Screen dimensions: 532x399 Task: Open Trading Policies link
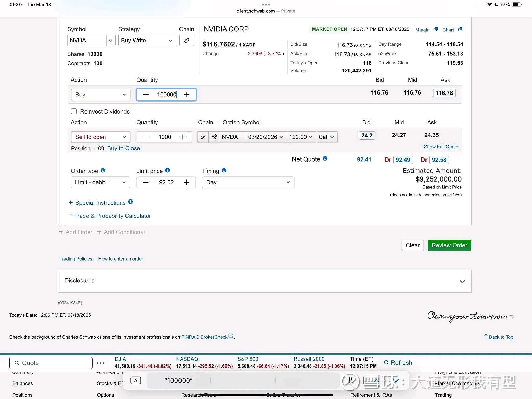76,259
